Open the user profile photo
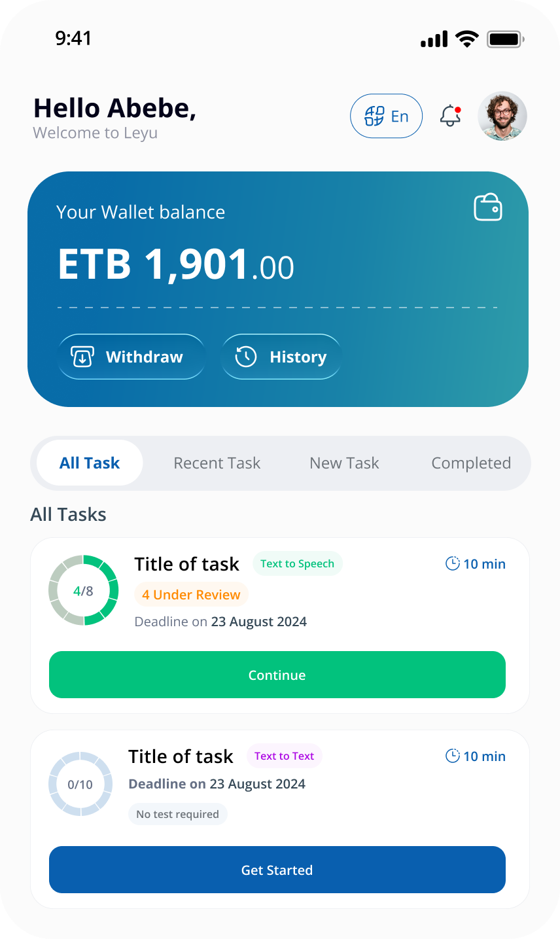Image resolution: width=560 pixels, height=939 pixels. [502, 116]
